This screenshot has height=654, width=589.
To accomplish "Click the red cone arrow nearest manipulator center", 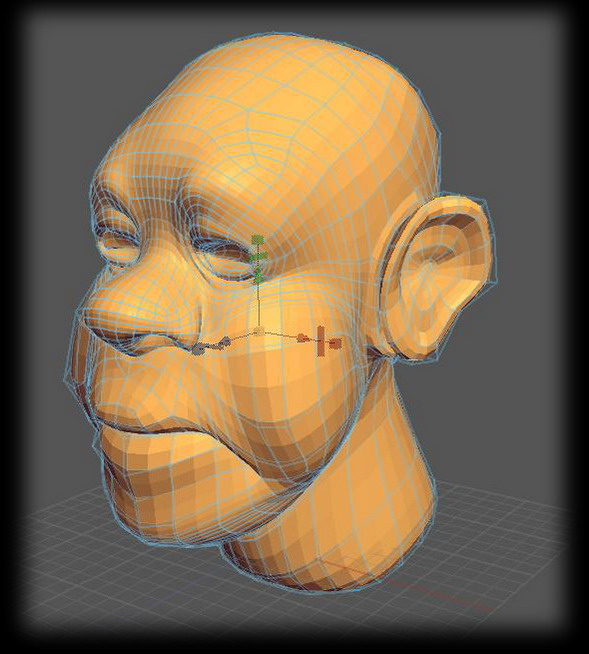I will tap(303, 337).
